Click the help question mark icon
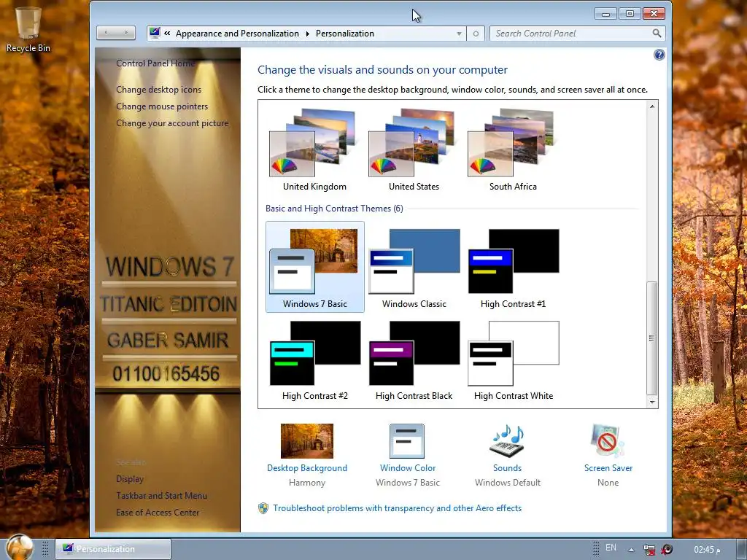Screen dimensions: 747x560 point(659,55)
